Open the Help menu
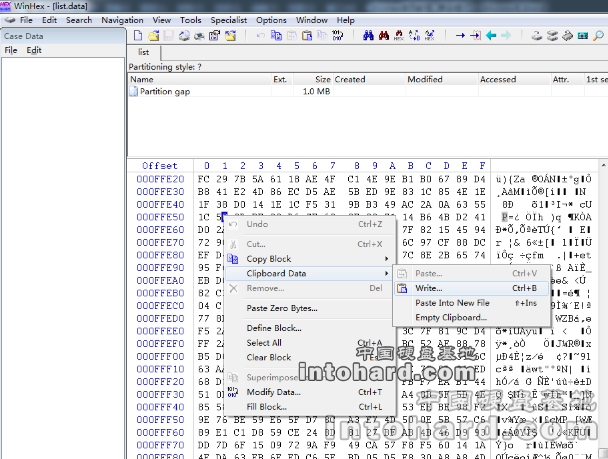This screenshot has width=608, height=459. (x=345, y=20)
